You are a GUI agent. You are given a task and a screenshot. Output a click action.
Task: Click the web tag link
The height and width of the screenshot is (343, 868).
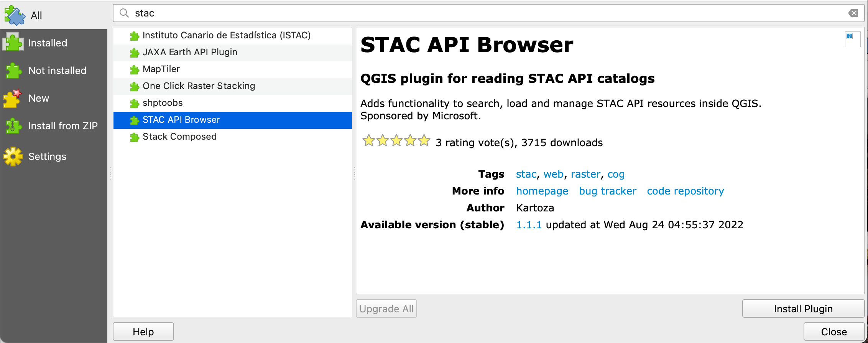coord(554,175)
